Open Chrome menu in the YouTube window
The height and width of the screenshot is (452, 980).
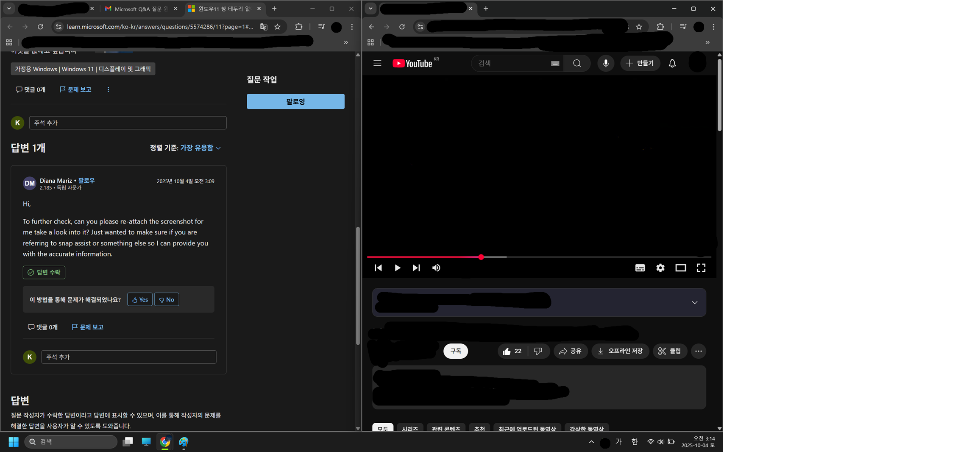[x=714, y=27]
